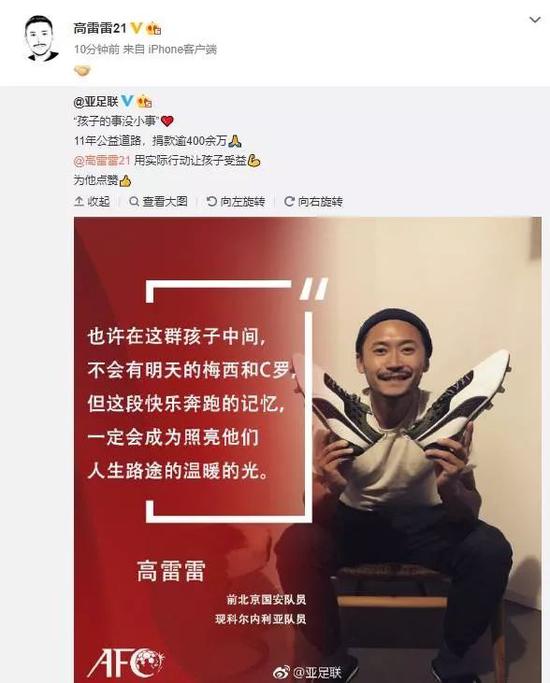550x683 pixels.
Task: Click the clockwise rotate arrow icon
Action: [x=289, y=201]
